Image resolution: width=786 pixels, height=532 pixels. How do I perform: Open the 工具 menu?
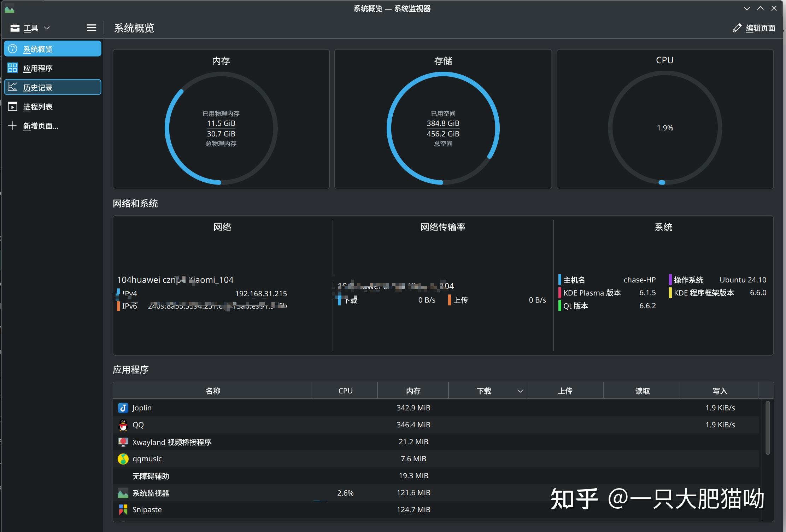[x=31, y=28]
